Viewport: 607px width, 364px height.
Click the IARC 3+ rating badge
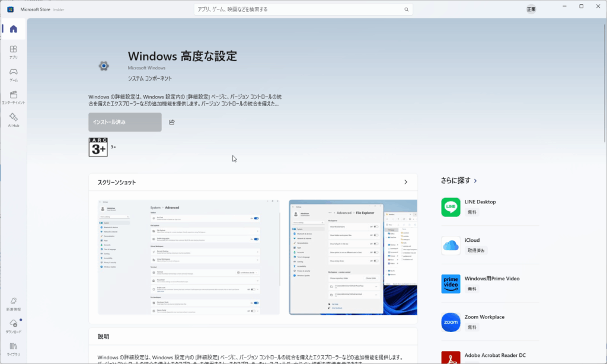[98, 147]
